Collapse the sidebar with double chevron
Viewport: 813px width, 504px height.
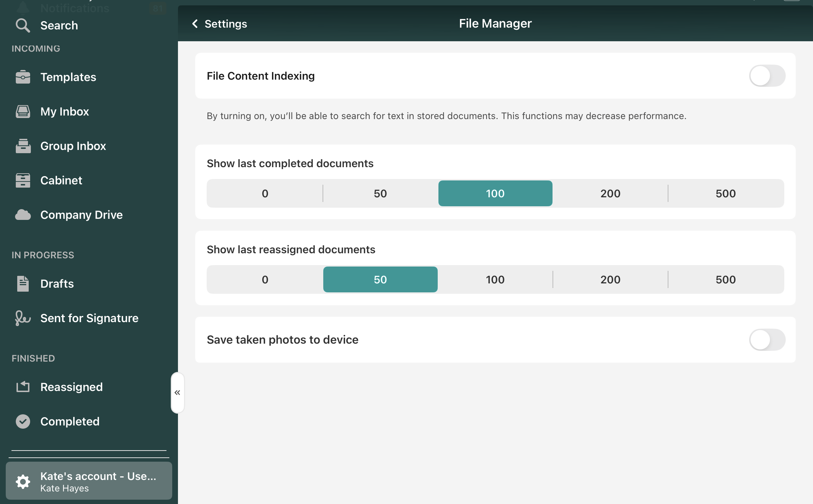(177, 393)
